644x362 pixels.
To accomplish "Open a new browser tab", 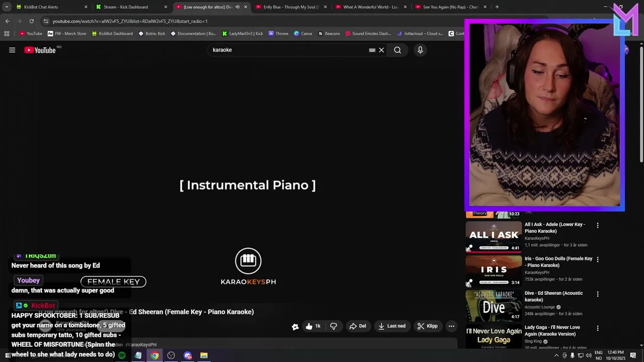I will [497, 7].
